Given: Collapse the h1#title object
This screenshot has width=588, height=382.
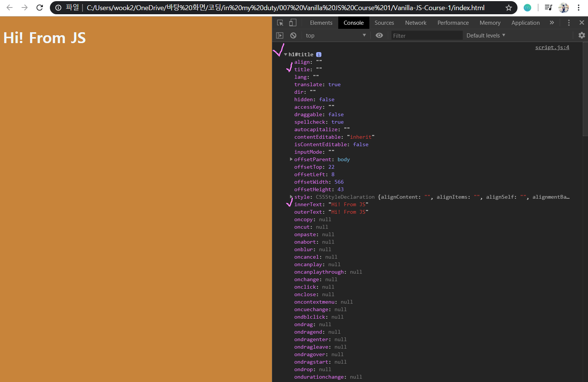Looking at the screenshot, I should point(286,55).
